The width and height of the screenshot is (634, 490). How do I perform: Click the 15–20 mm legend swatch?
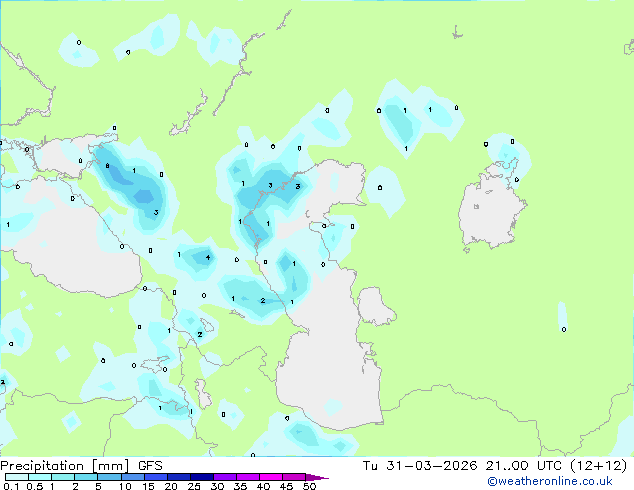click(x=155, y=477)
